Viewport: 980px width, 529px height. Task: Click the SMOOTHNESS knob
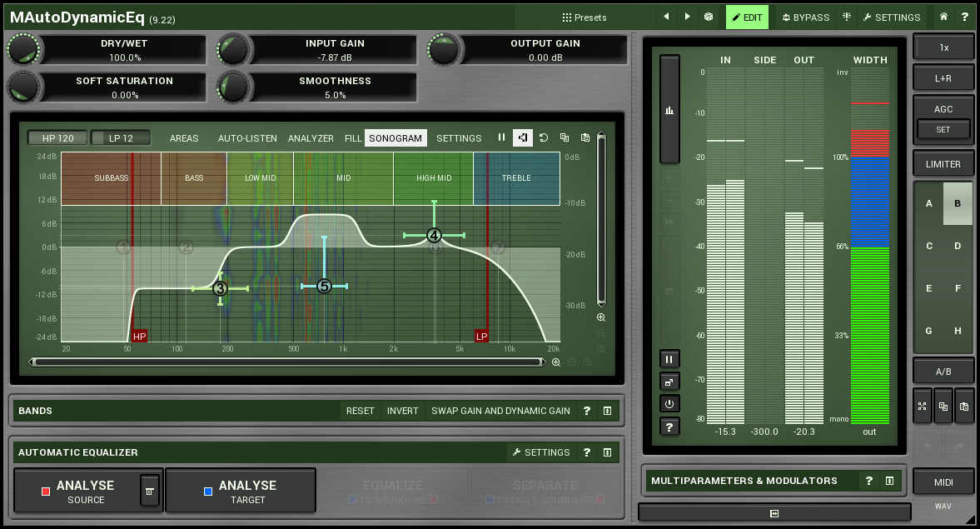coord(233,87)
